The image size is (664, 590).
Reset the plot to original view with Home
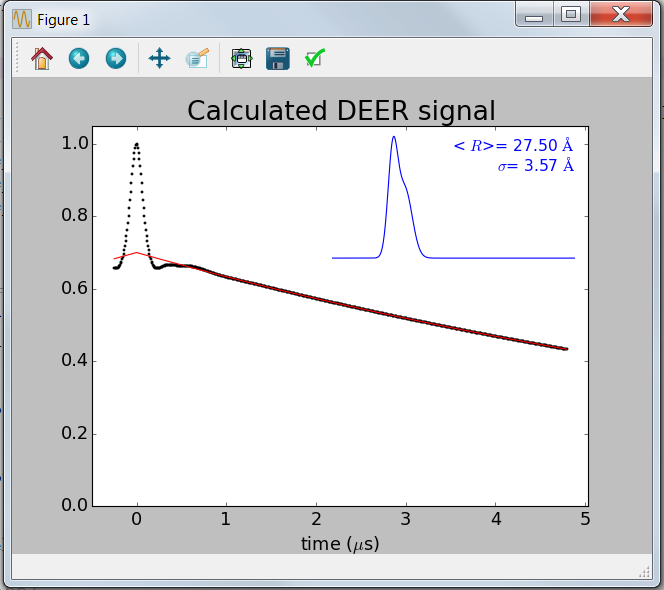click(42, 59)
